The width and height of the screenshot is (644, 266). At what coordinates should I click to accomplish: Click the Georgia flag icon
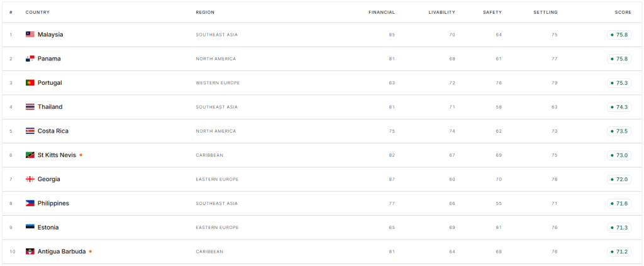click(x=30, y=179)
